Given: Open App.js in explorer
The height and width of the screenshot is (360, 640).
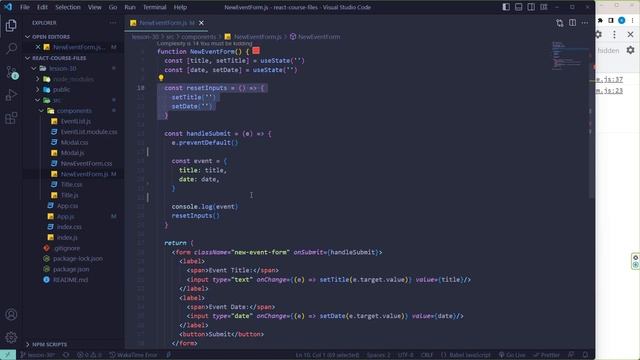Looking at the screenshot, I should click(x=66, y=216).
